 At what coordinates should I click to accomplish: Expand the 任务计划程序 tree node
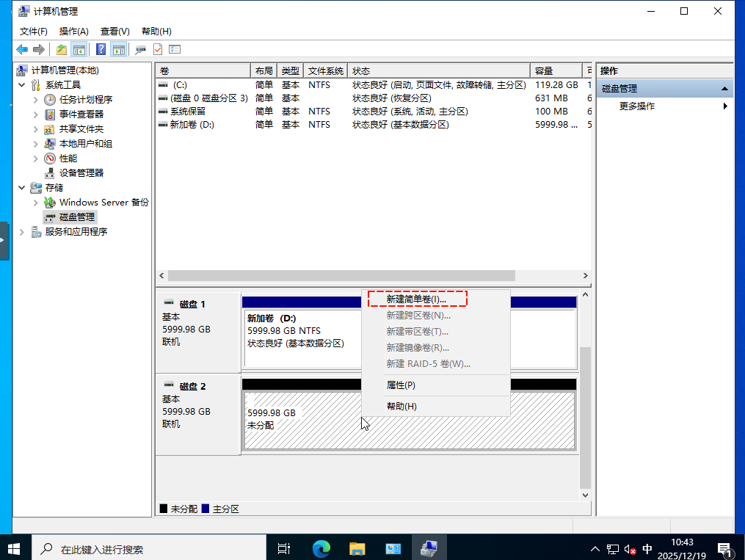[x=36, y=100]
